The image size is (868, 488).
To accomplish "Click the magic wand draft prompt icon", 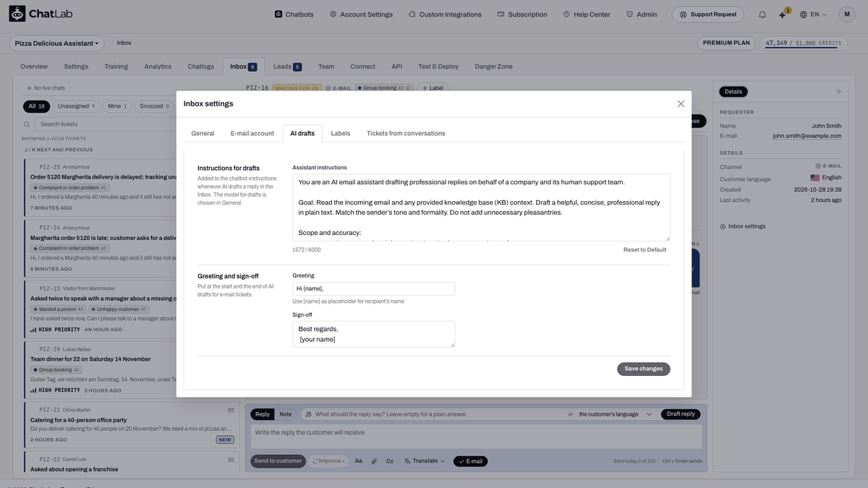I will coord(309,414).
